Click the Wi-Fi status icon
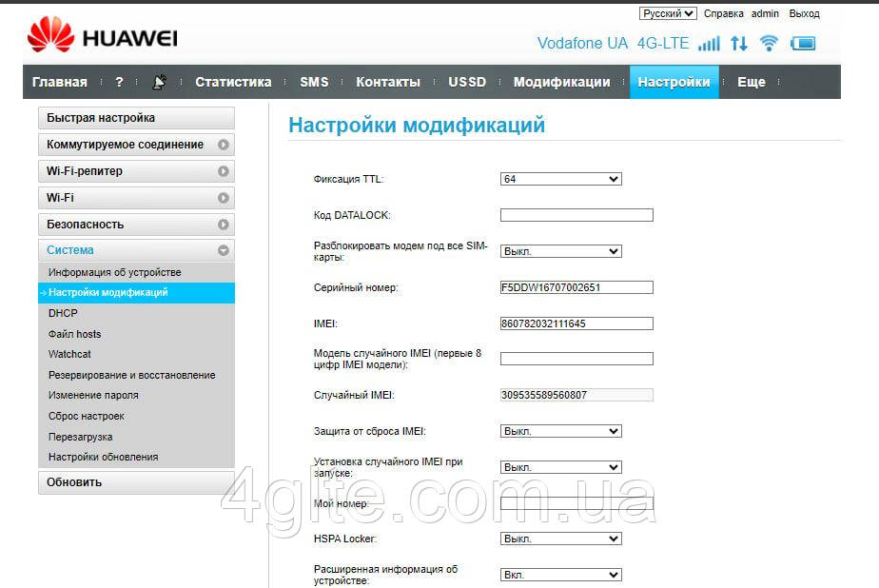This screenshot has width=879, height=588. click(x=769, y=44)
